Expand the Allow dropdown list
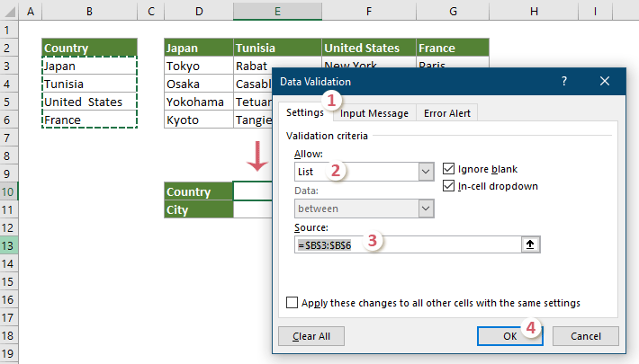Image resolution: width=639 pixels, height=364 pixels. [426, 171]
